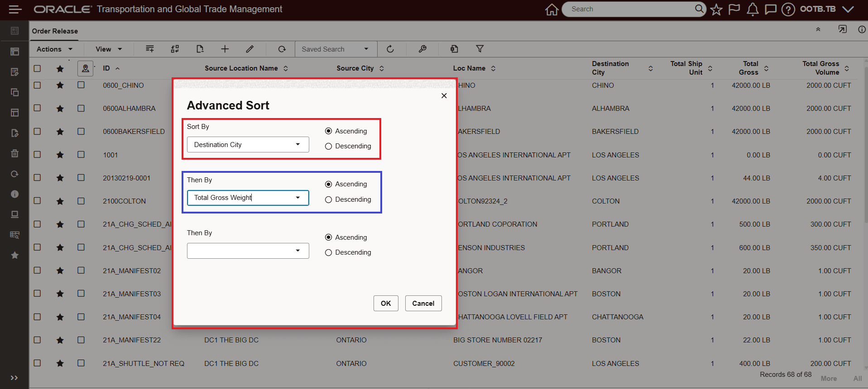Open the messages chat icon

pos(771,9)
